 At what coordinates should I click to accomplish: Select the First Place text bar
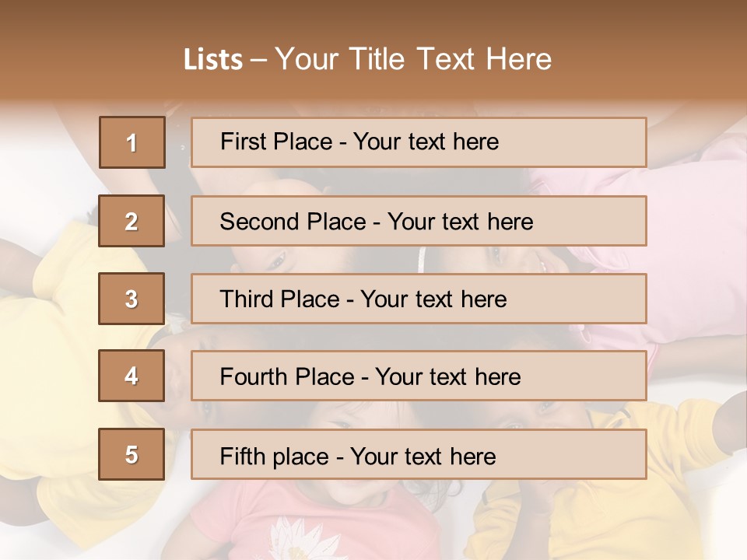tap(418, 142)
